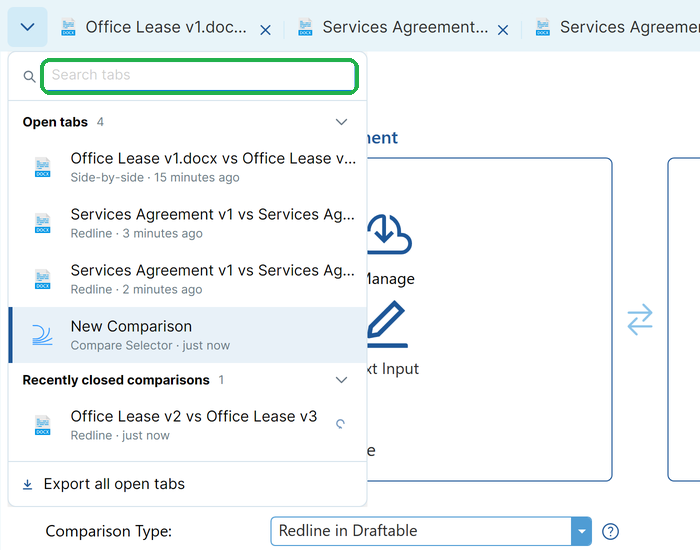Open Services Agreement redline from 2 minutes ago
Viewport: 700px width, 550px height.
pyautogui.click(x=188, y=279)
